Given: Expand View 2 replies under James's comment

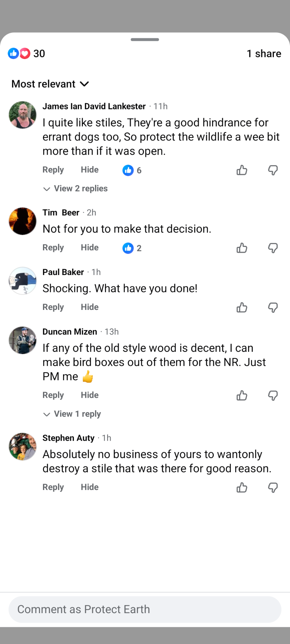Looking at the screenshot, I should (x=76, y=189).
